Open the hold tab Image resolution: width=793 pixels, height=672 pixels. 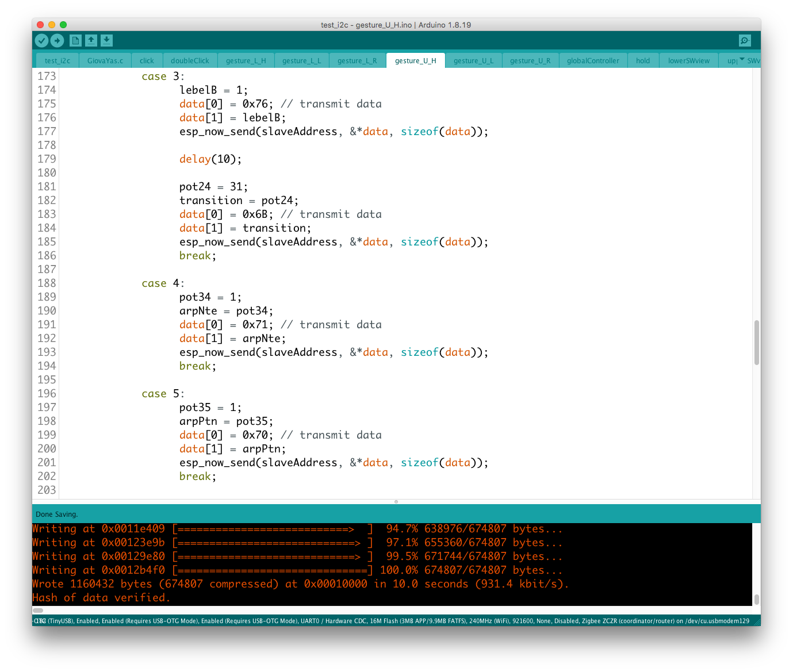click(x=643, y=61)
